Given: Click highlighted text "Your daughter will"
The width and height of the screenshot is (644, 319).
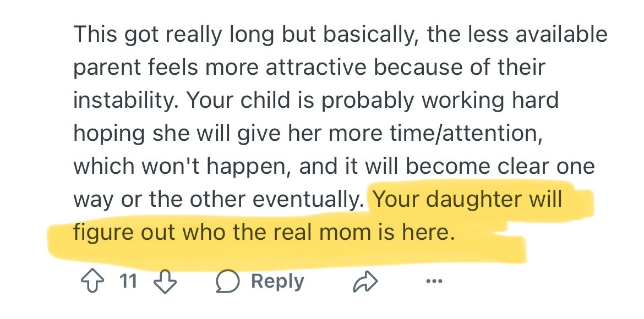Looking at the screenshot, I should (x=467, y=199).
